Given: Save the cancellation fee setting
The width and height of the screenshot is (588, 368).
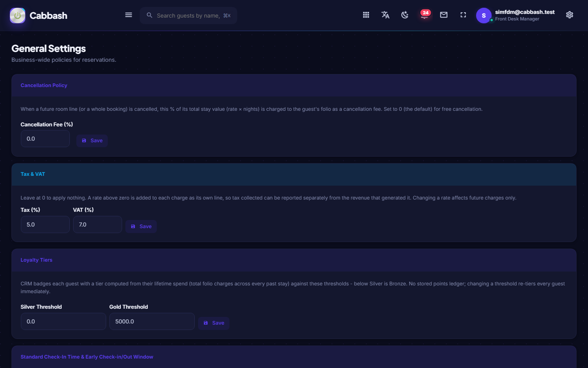Looking at the screenshot, I should (92, 141).
